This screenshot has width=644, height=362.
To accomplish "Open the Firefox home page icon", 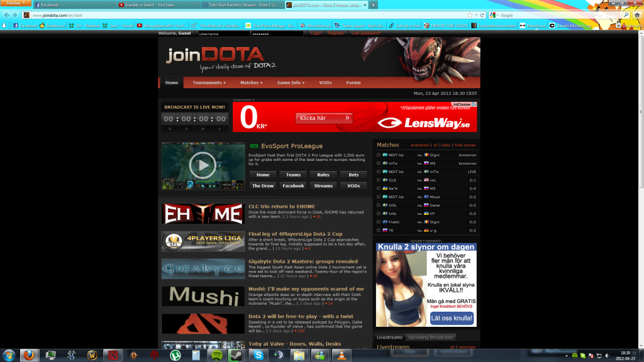I will (x=637, y=15).
